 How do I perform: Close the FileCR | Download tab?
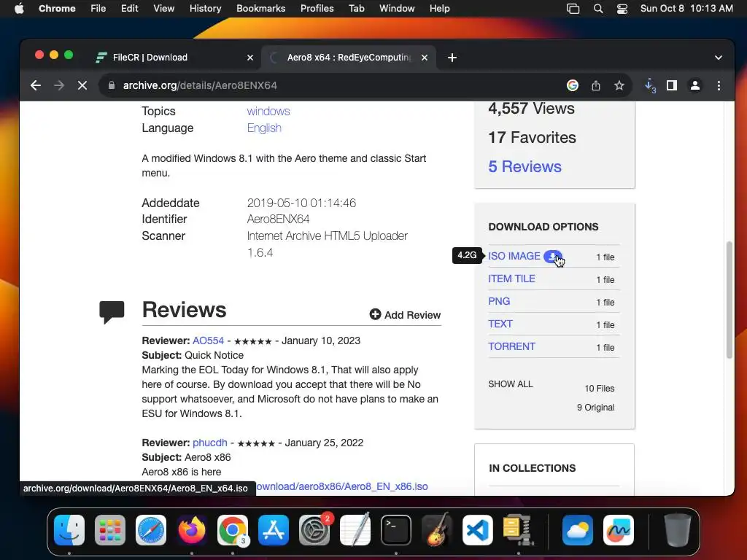tap(250, 58)
